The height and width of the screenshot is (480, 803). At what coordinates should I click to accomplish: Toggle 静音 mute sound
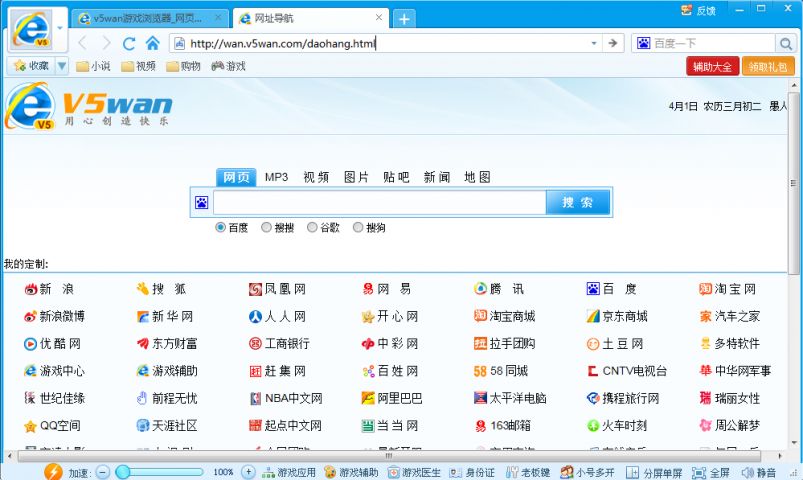point(758,472)
